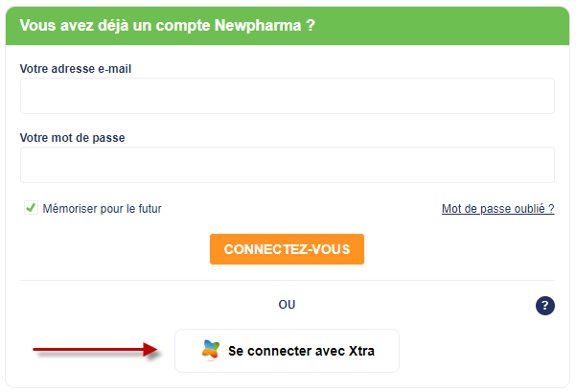The height and width of the screenshot is (392, 576).
Task: Click the Xtra colorful logo icon
Action: 211,350
